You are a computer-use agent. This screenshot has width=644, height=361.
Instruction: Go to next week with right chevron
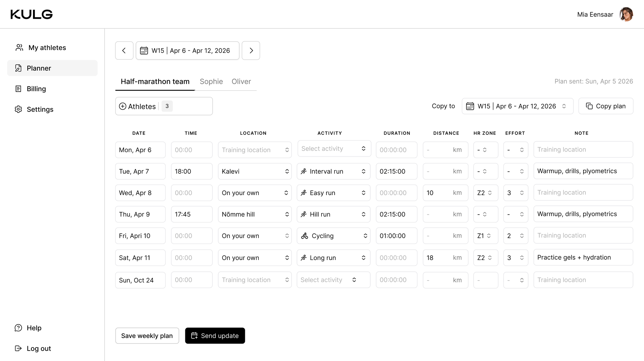tap(251, 51)
